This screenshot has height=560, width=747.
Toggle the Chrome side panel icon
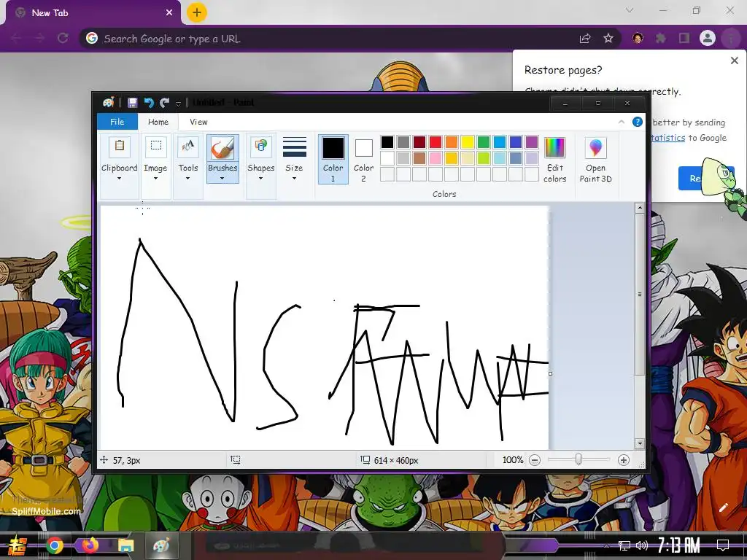point(684,38)
